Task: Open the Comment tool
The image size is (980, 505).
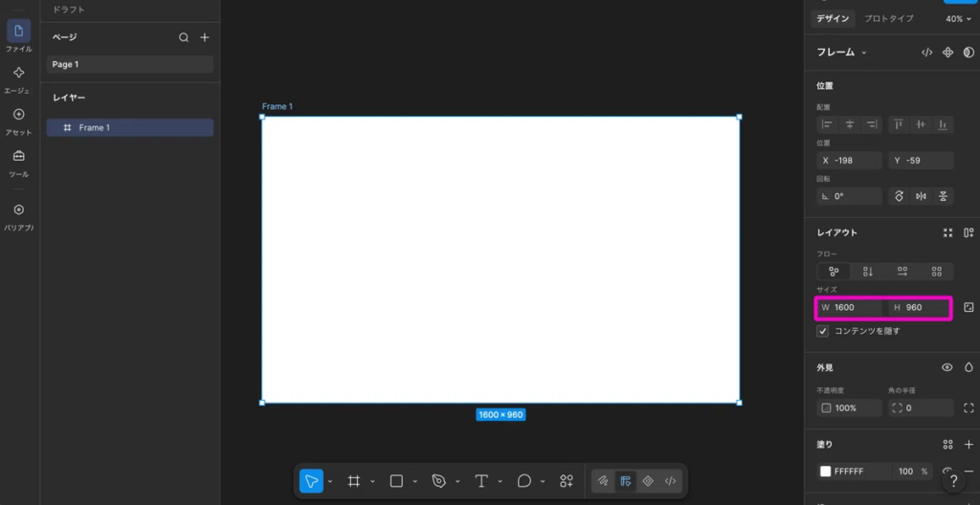Action: (x=523, y=481)
